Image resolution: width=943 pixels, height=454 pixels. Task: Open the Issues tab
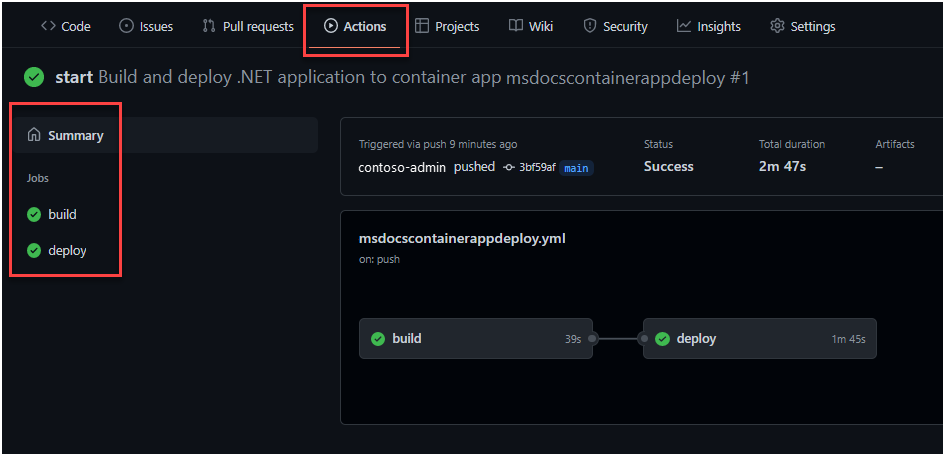coord(146,26)
